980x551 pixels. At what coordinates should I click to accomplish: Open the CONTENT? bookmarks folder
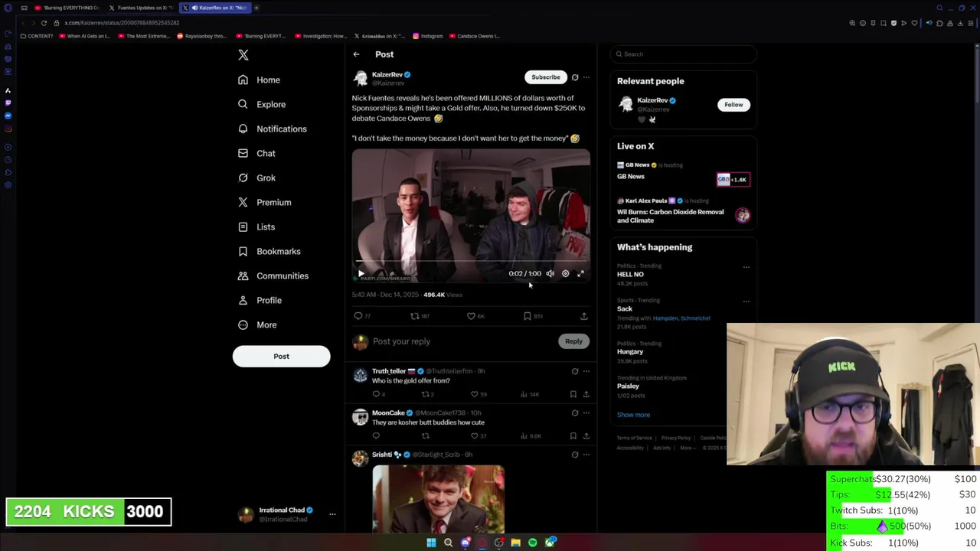point(37,36)
